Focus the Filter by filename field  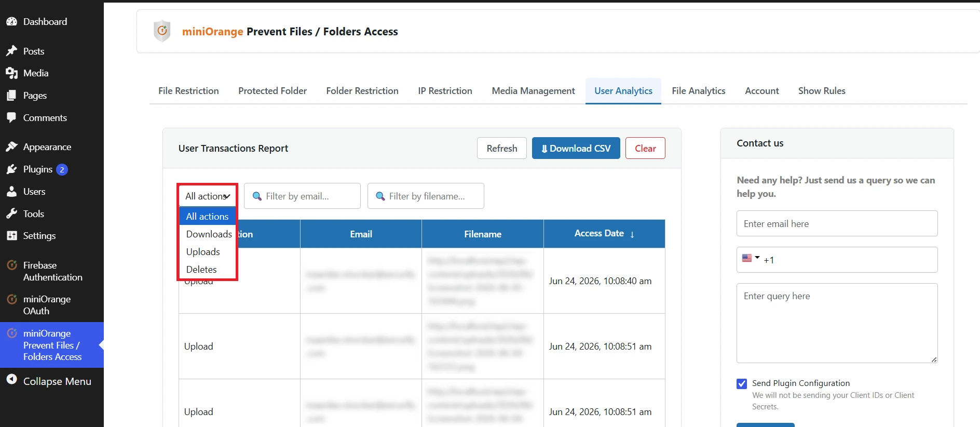point(426,196)
